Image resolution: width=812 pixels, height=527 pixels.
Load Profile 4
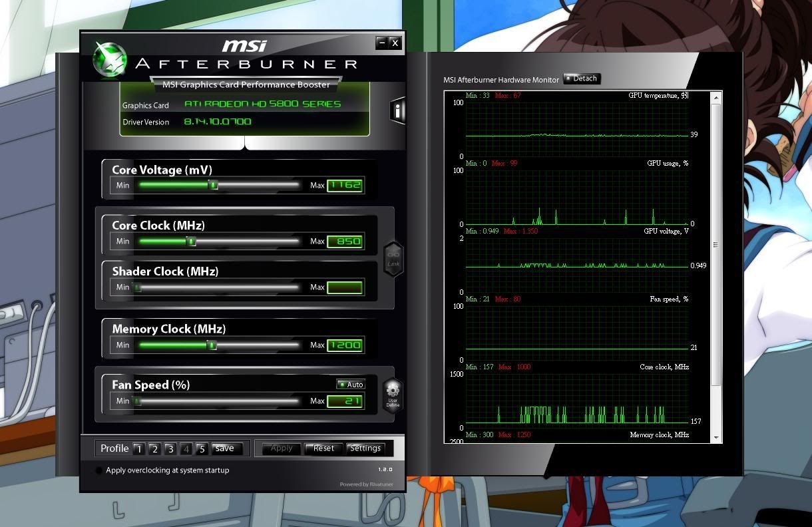tap(186, 449)
